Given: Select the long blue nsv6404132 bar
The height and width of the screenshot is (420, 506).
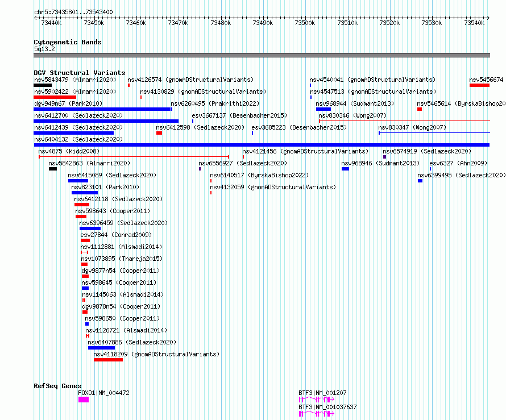Looking at the screenshot, I should pyautogui.click(x=262, y=145).
